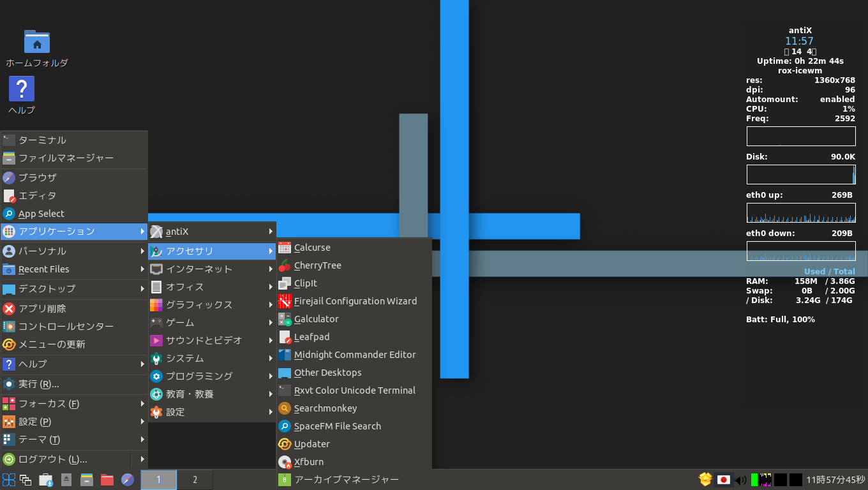The height and width of the screenshot is (490, 868).
Task: Expand the テーマ (T) submenu
Action: pos(74,440)
